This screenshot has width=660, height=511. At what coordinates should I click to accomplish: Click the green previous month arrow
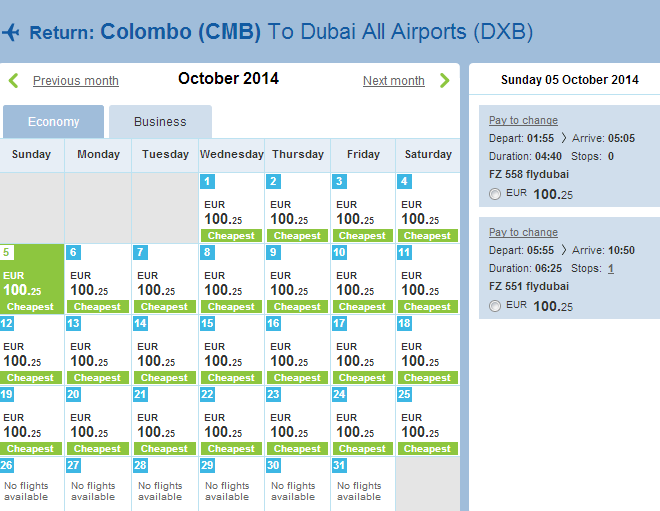coord(13,80)
